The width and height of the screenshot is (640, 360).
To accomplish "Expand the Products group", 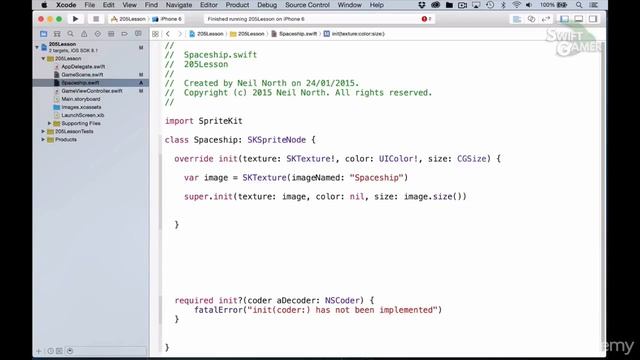I will 43,140.
